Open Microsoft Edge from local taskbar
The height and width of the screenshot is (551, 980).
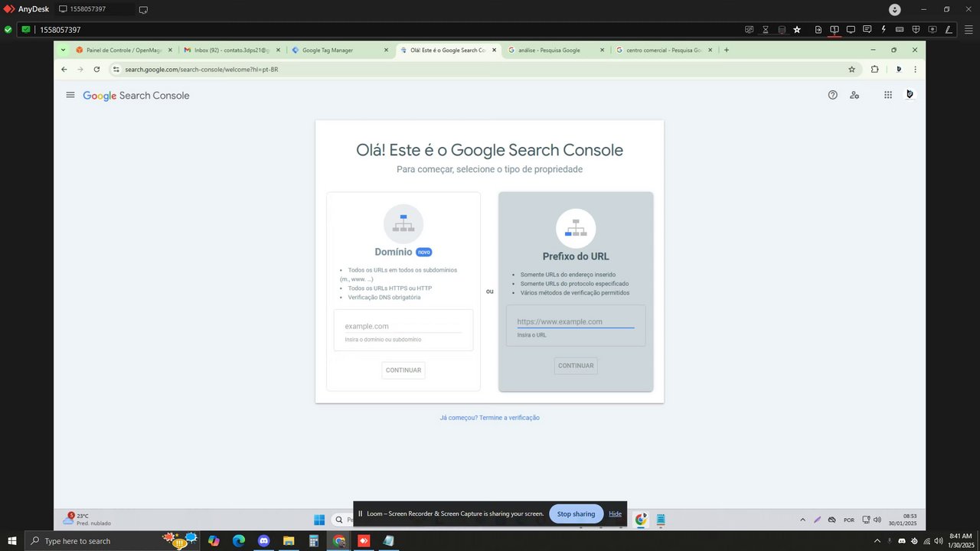pos(239,541)
